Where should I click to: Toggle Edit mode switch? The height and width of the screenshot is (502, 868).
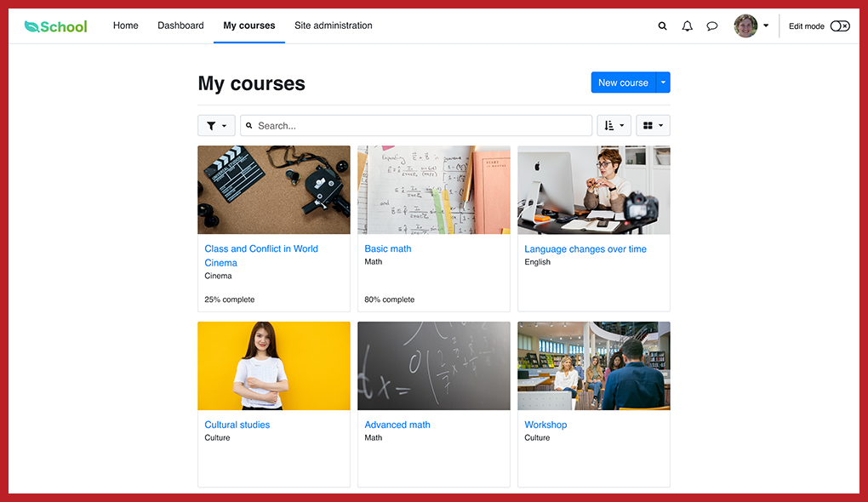click(x=840, y=26)
